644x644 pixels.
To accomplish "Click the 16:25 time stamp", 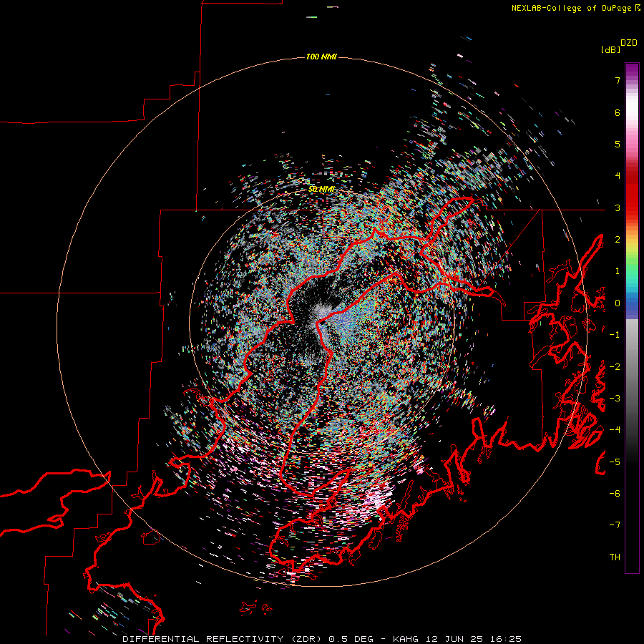I will [x=506, y=639].
